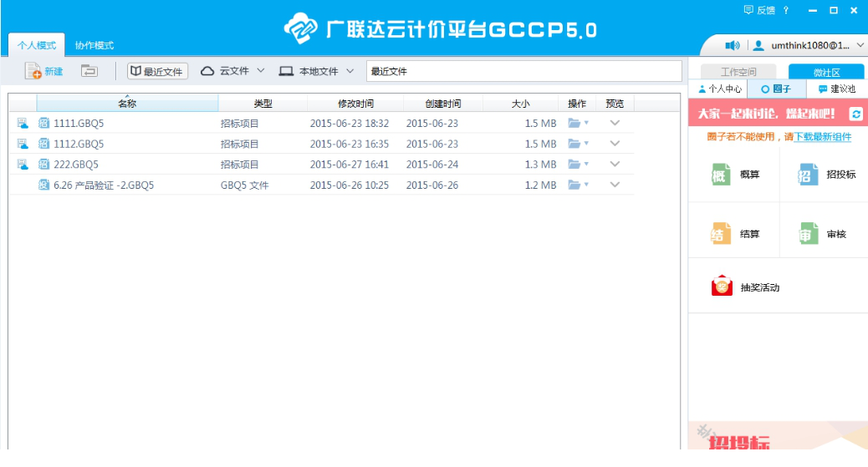Open folder action icon for 1111.GBQ5
Viewport: 868px width, 467px height.
click(574, 123)
